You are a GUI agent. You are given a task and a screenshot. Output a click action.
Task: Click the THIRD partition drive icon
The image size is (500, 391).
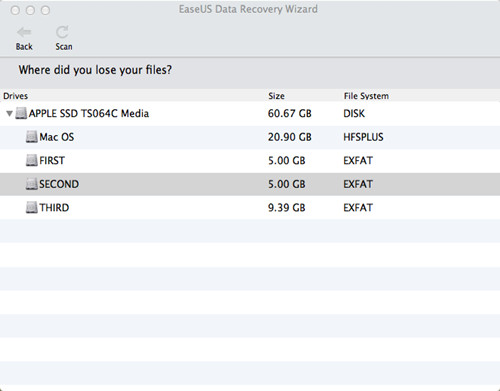coord(32,208)
